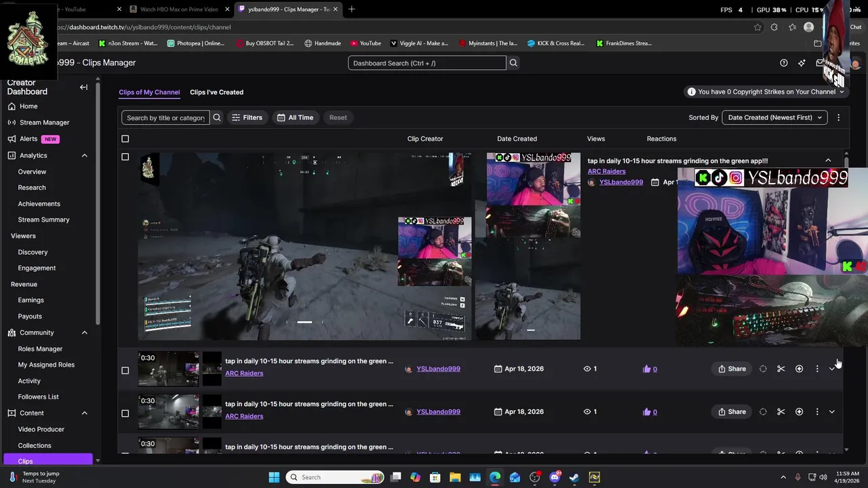
Task: Click the clip search magnifier icon
Action: (217, 118)
